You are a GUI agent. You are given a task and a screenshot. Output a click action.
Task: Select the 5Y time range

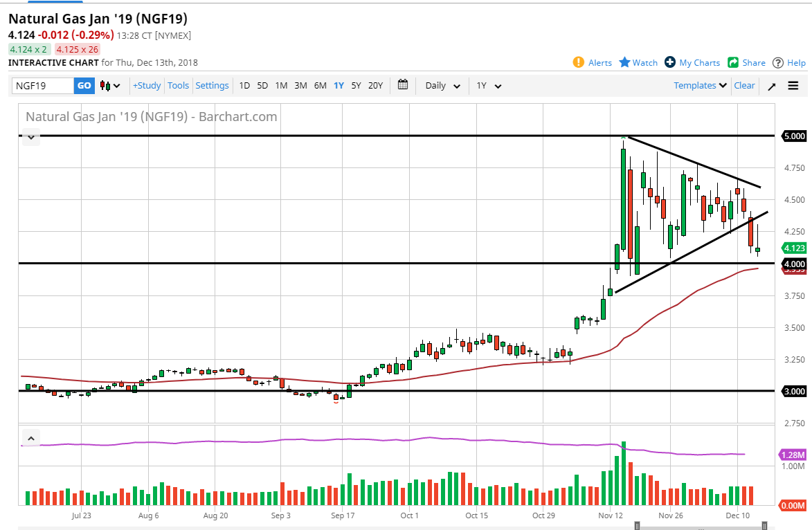tap(356, 86)
